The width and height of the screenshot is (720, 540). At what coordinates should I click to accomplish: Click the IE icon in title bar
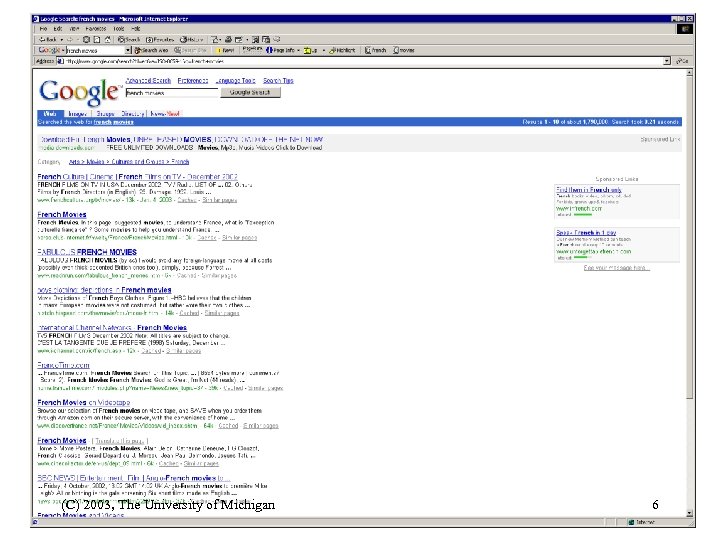[36, 19]
